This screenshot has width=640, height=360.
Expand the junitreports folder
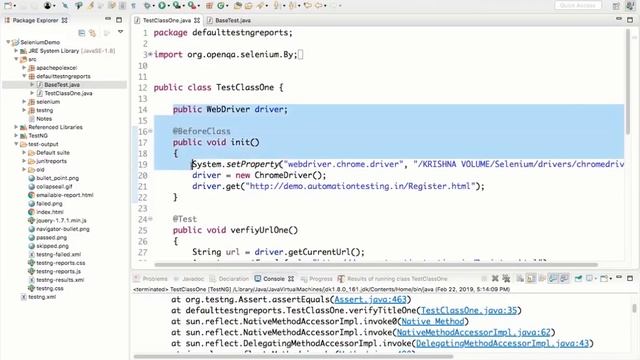coord(24,161)
